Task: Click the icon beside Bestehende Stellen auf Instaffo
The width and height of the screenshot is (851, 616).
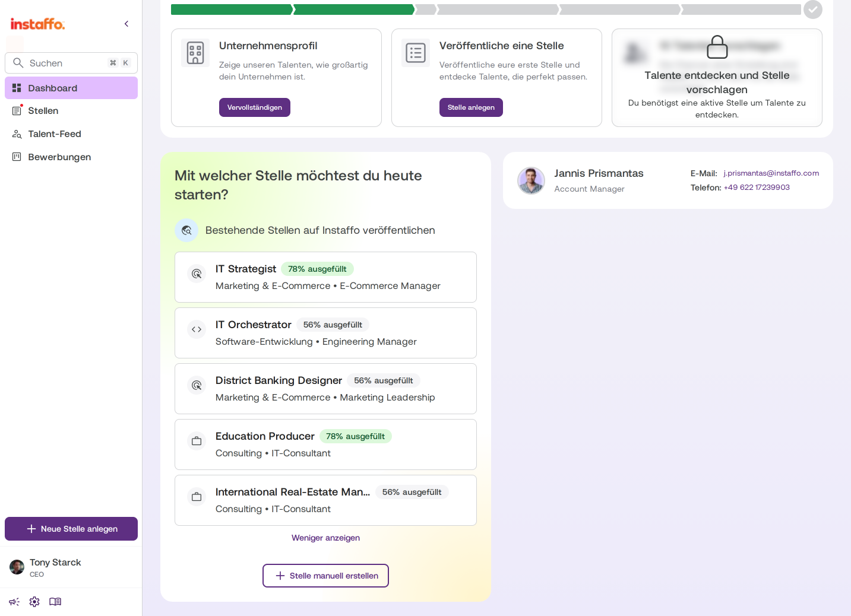Action: [186, 230]
